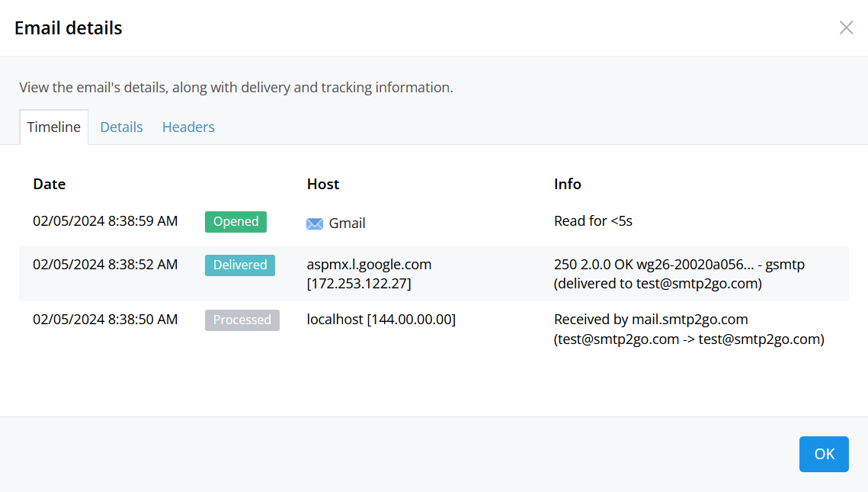Click 'Received by mail.smtp2go.com' info
The height and width of the screenshot is (492, 868).
tap(689, 329)
